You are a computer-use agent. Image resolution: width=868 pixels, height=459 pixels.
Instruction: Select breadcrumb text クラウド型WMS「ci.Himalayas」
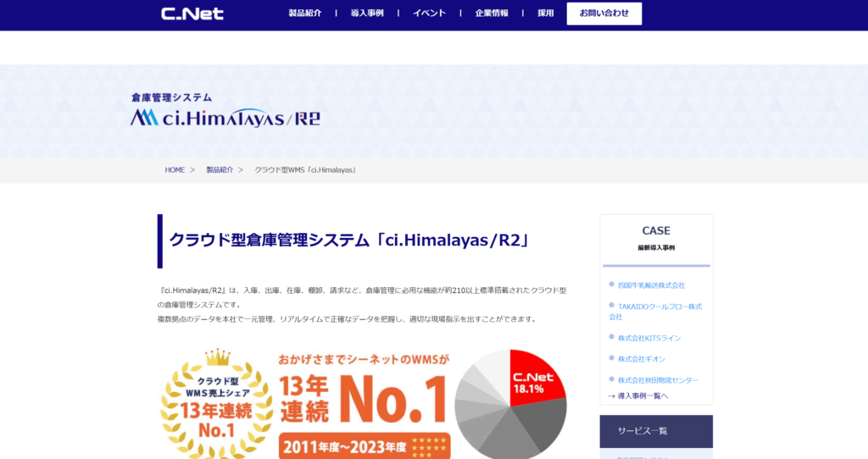tap(306, 169)
